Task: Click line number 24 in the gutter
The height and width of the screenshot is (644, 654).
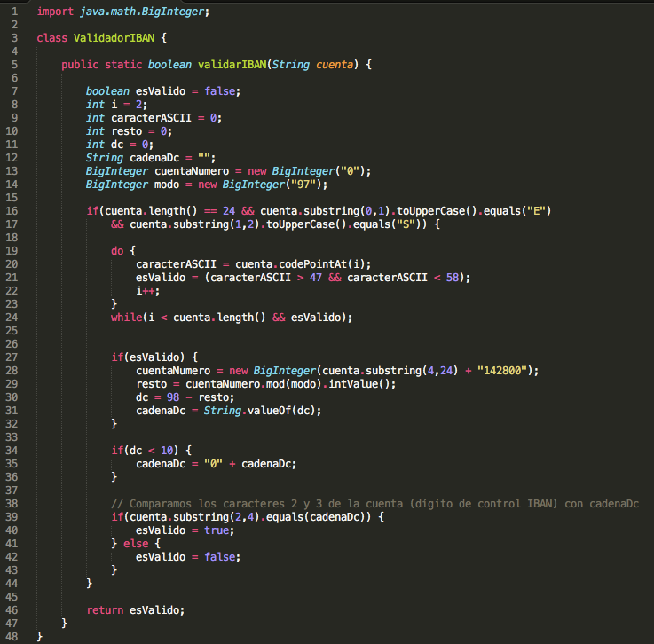Action: tap(12, 318)
